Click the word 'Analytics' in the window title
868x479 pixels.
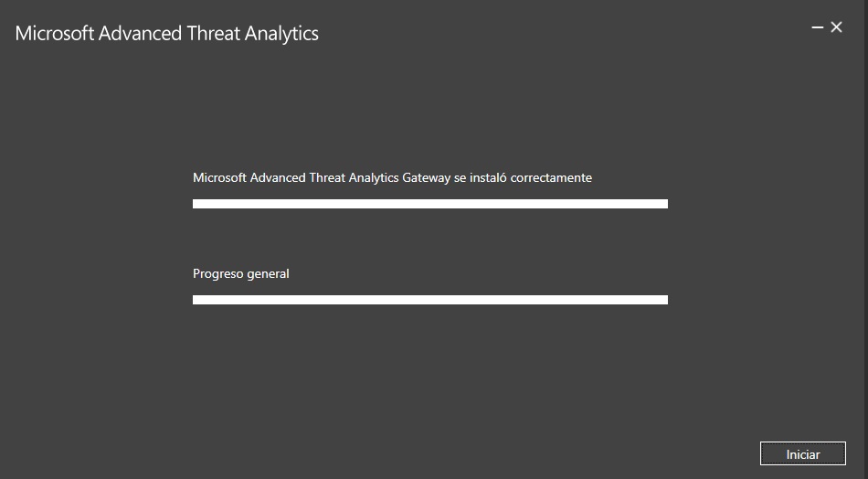(281, 34)
